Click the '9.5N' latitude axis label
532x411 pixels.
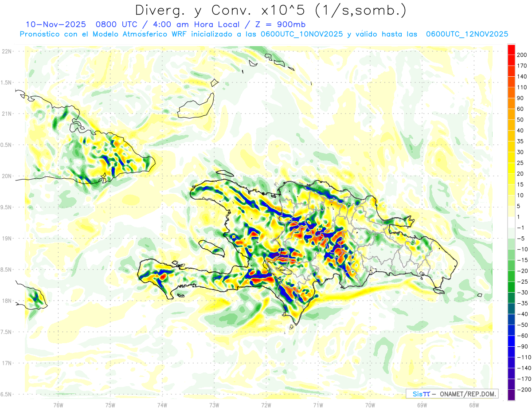7,207
